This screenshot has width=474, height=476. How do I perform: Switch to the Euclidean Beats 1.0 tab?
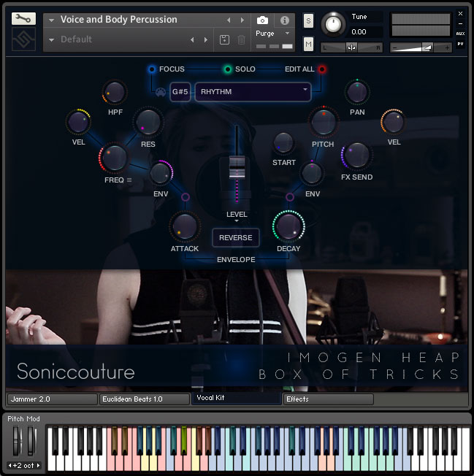145,399
